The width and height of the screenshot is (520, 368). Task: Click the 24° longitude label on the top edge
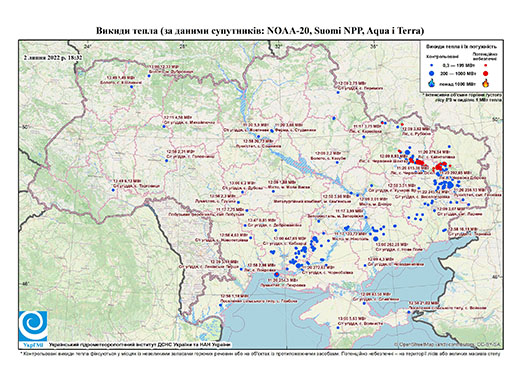(88, 46)
